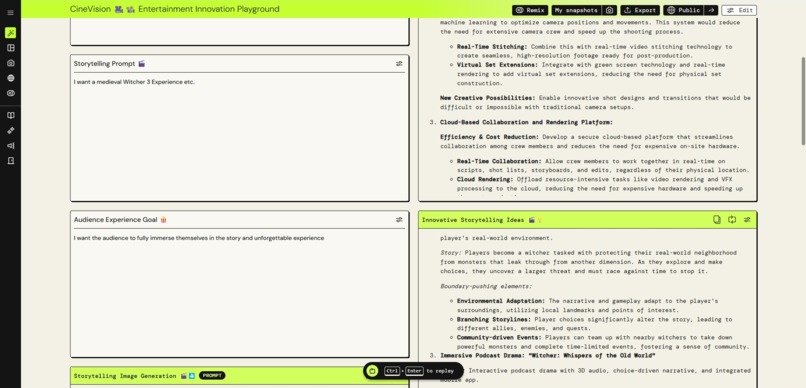Click the 'Community-driven Events:' bullet text

[499, 338]
